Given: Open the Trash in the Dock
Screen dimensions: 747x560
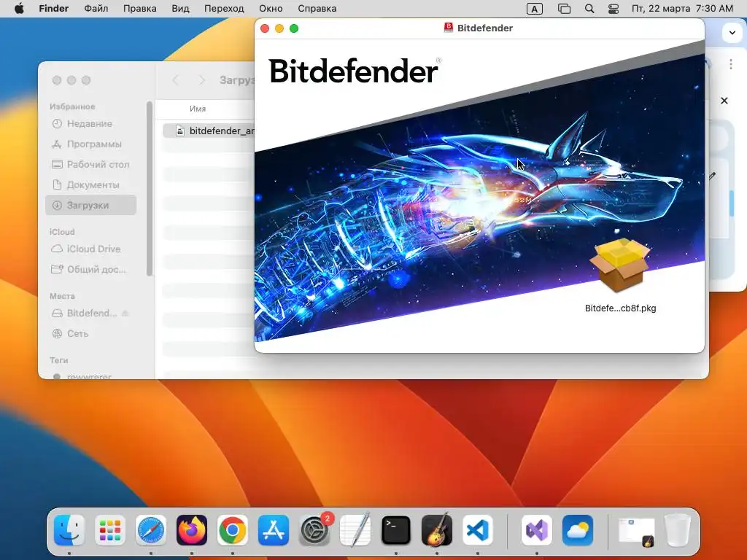Looking at the screenshot, I should tap(678, 530).
